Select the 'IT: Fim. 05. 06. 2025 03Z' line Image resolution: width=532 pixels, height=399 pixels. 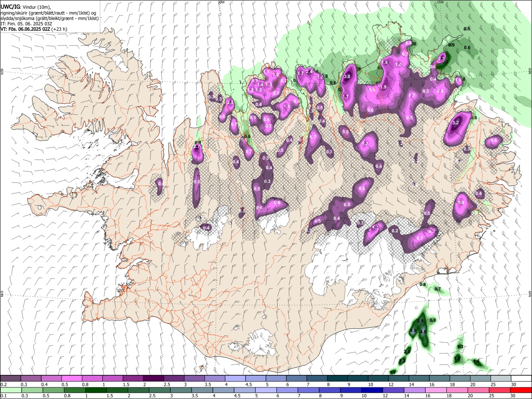(x=26, y=24)
